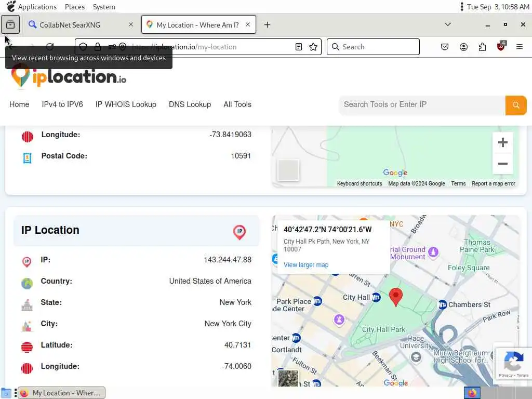Zoom out on the upper map
Viewport: 532px width, 399px height.
(502, 164)
